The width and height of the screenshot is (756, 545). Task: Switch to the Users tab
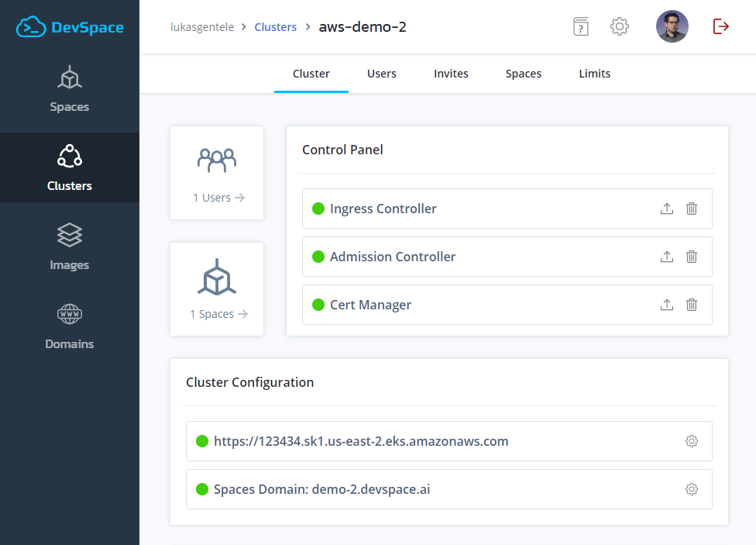pos(382,74)
